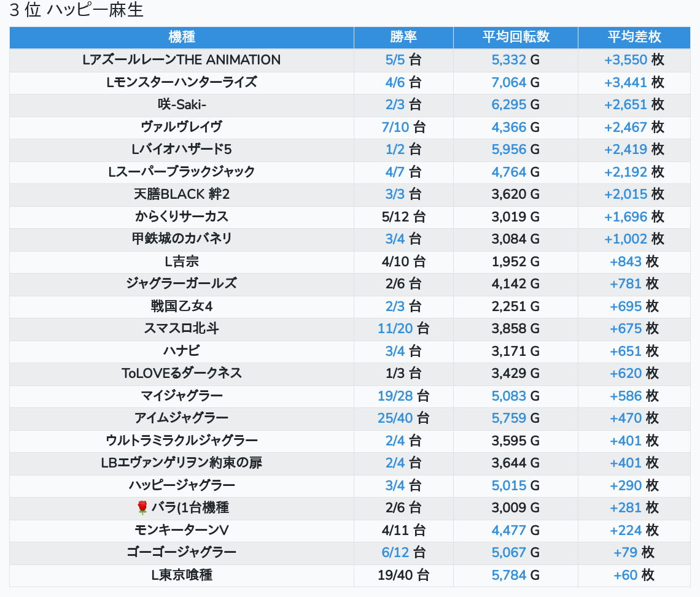Screen dimensions: 700x597
Task: Select machine name "ウルトラミラクルジャグラー"
Action: tap(182, 441)
